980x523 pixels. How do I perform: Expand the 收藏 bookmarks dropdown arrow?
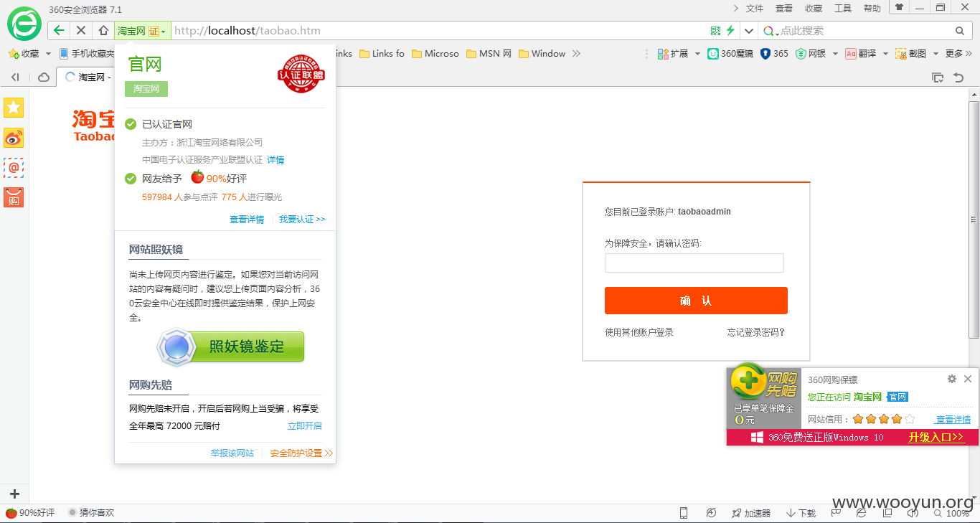48,54
